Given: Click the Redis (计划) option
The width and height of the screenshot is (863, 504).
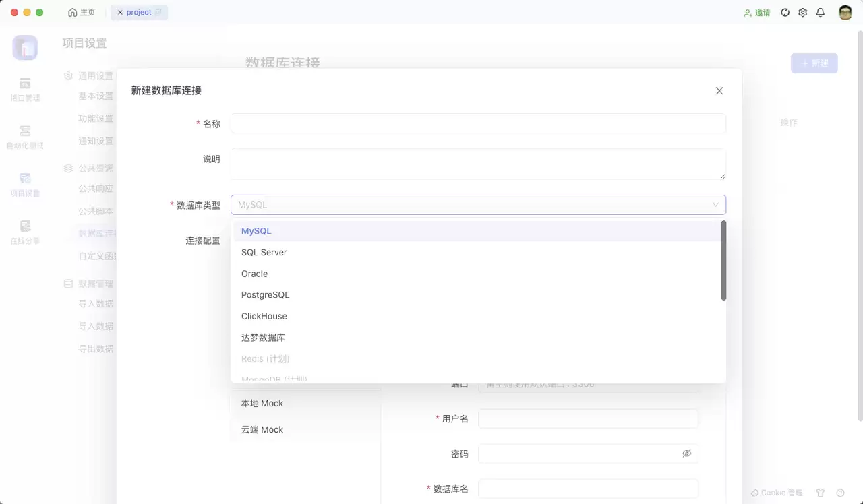Looking at the screenshot, I should (477, 358).
